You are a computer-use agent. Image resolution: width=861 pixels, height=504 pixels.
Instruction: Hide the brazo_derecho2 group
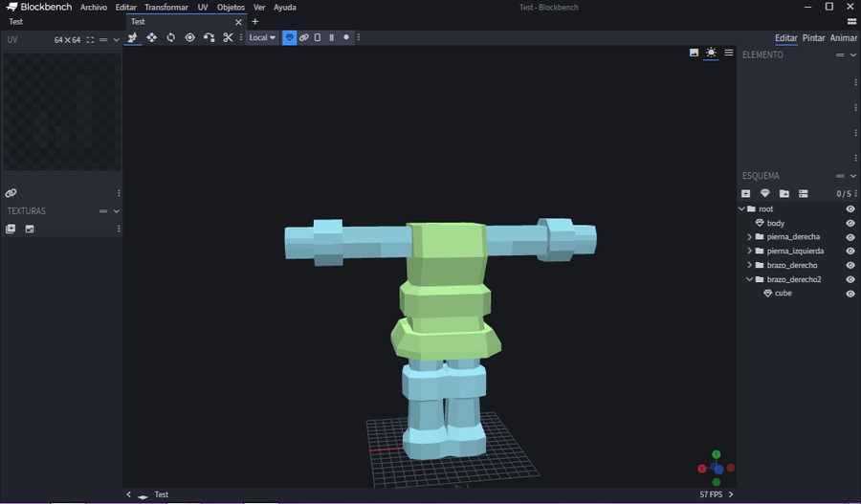pos(850,279)
